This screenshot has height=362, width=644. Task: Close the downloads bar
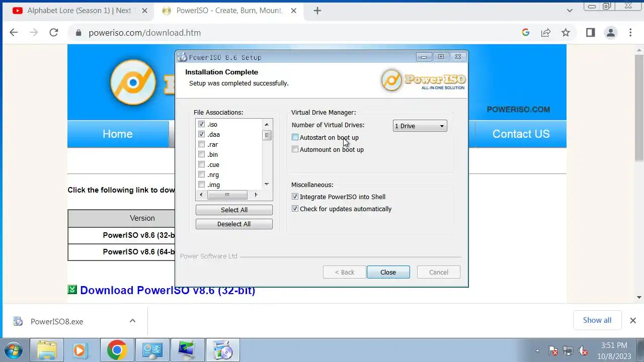tap(633, 320)
